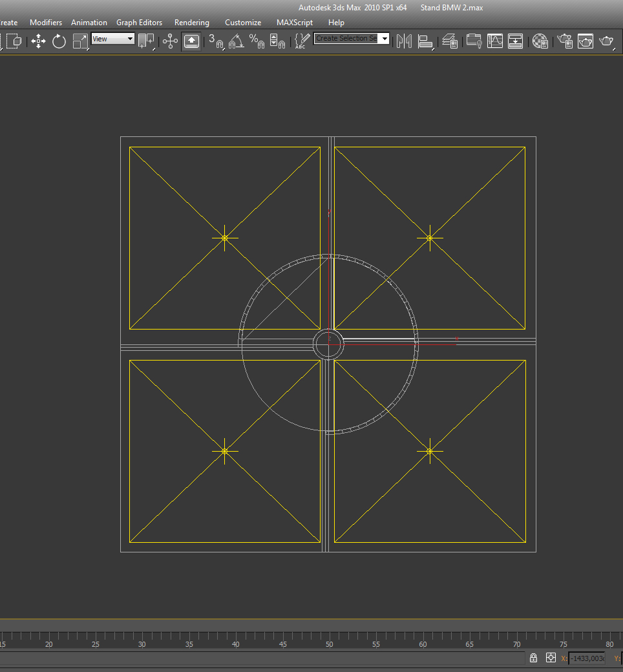The height and width of the screenshot is (672, 623).
Task: Toggle Selection Lock padlock icon
Action: point(533,657)
